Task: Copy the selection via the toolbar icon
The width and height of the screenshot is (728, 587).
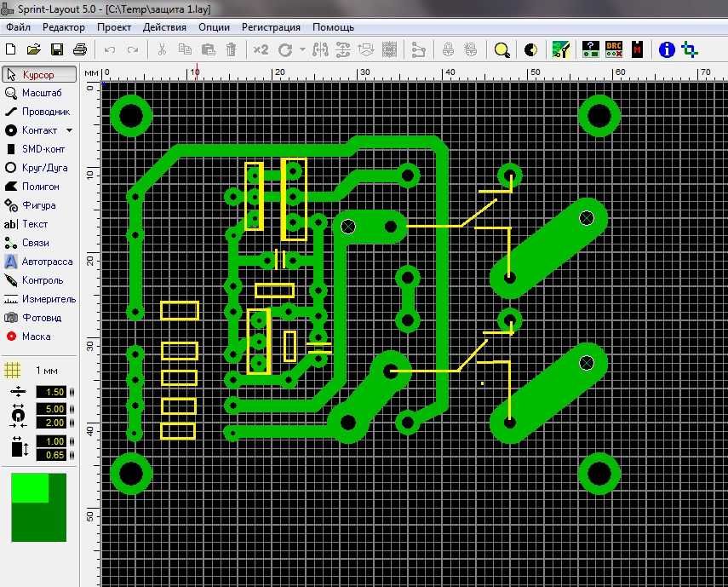Action: pyautogui.click(x=186, y=49)
